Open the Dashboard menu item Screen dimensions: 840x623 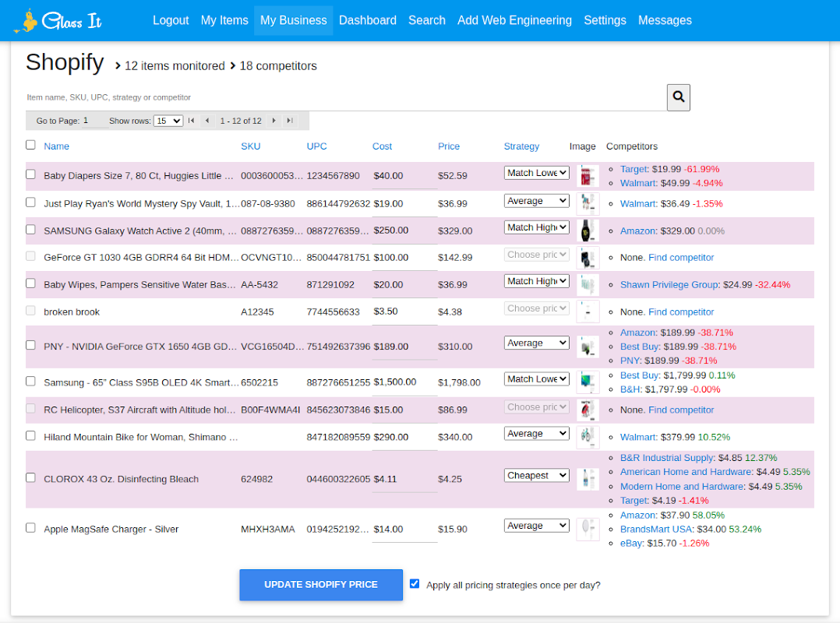(x=368, y=20)
